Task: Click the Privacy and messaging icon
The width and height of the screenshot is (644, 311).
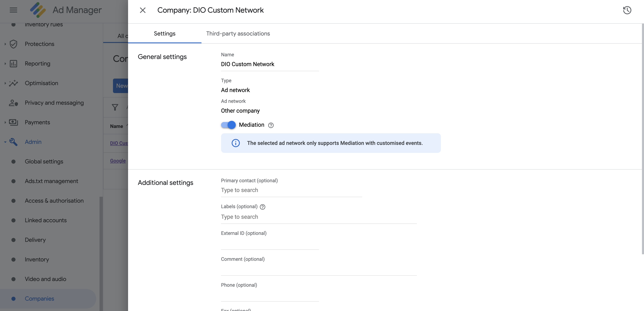Action: (13, 103)
